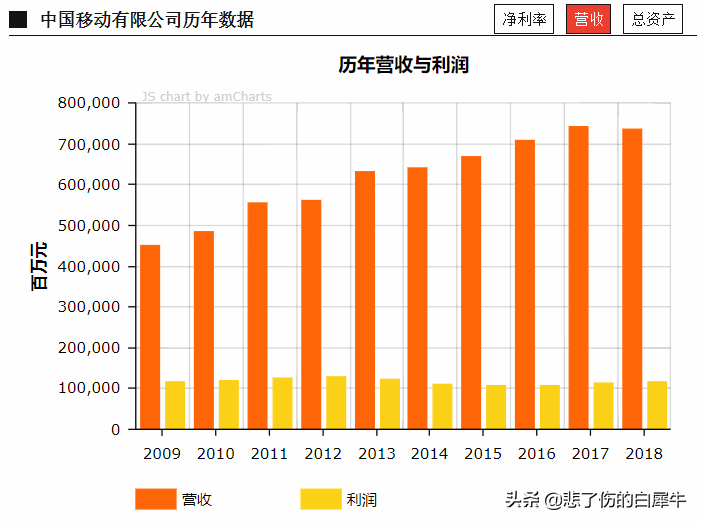The width and height of the screenshot is (701, 523).
Task: Click the chart title 历年营收与利润
Action: click(403, 65)
